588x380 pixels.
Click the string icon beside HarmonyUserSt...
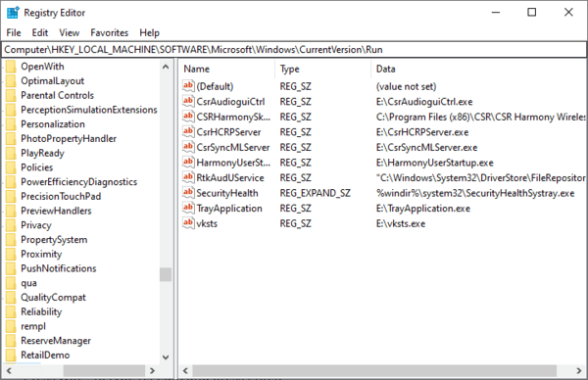point(188,163)
